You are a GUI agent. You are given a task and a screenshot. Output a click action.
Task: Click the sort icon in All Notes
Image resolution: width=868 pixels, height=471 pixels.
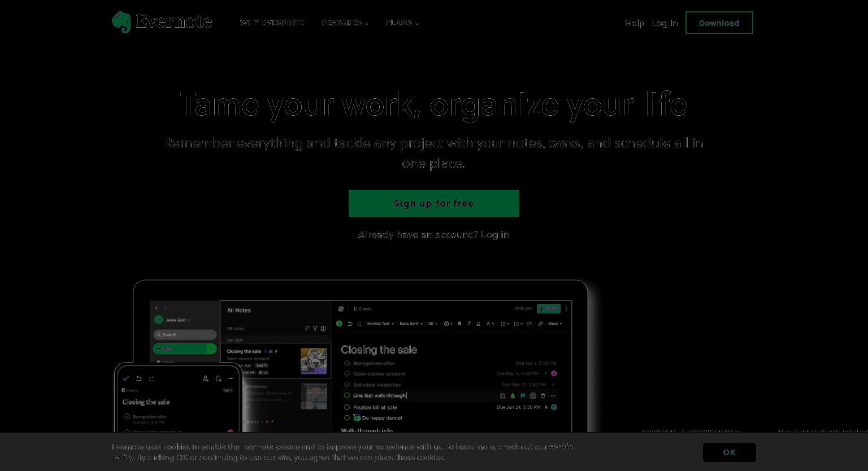click(307, 328)
